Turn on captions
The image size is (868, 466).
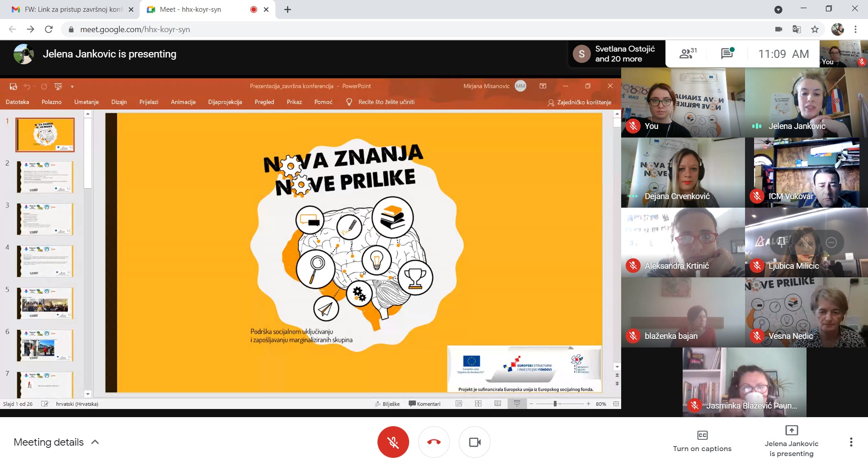[x=702, y=441]
